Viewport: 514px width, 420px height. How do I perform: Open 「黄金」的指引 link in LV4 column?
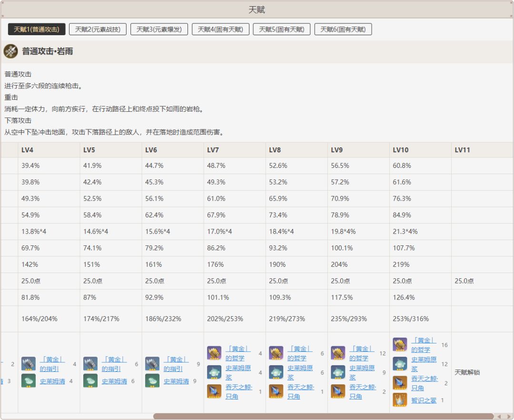52,364
